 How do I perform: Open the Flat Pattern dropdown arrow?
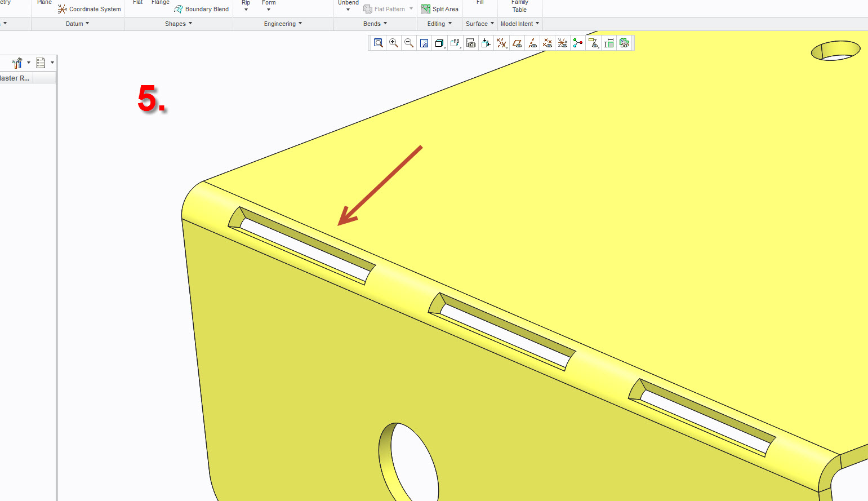[411, 9]
